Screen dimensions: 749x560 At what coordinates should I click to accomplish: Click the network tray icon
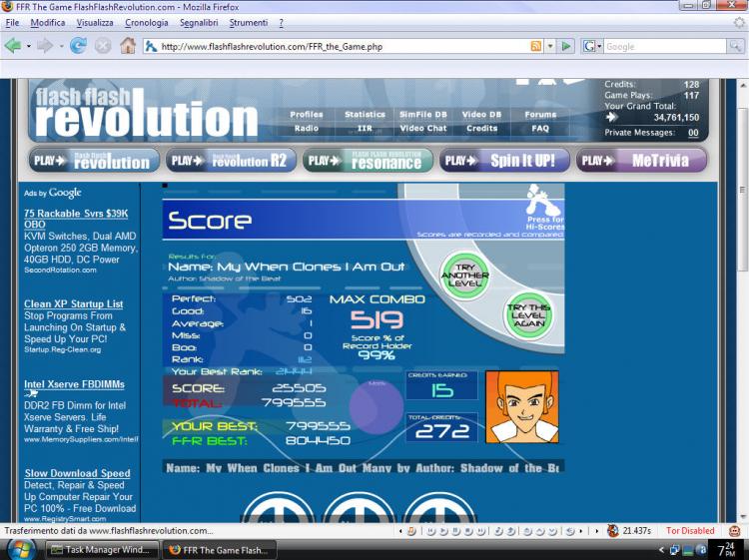tap(675, 550)
